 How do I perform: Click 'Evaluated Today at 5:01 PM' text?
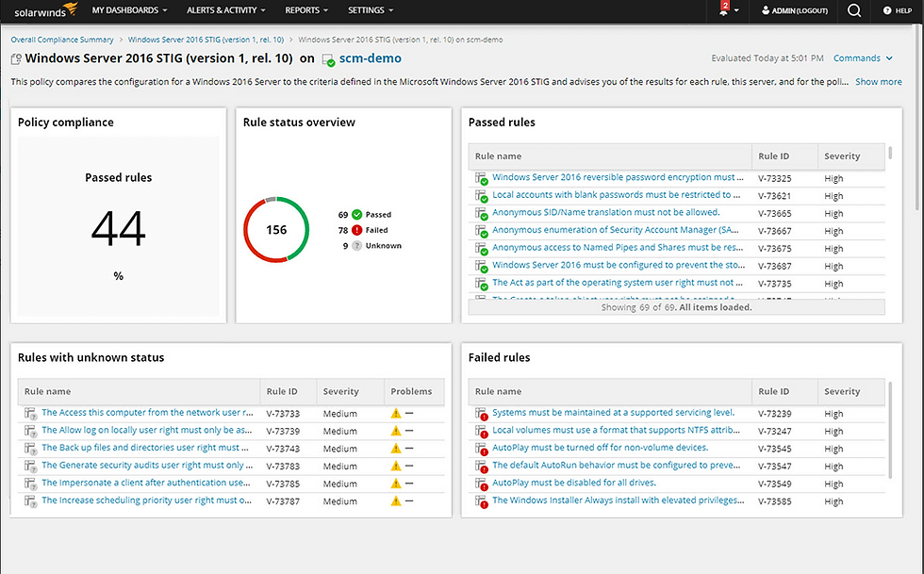[x=767, y=57]
